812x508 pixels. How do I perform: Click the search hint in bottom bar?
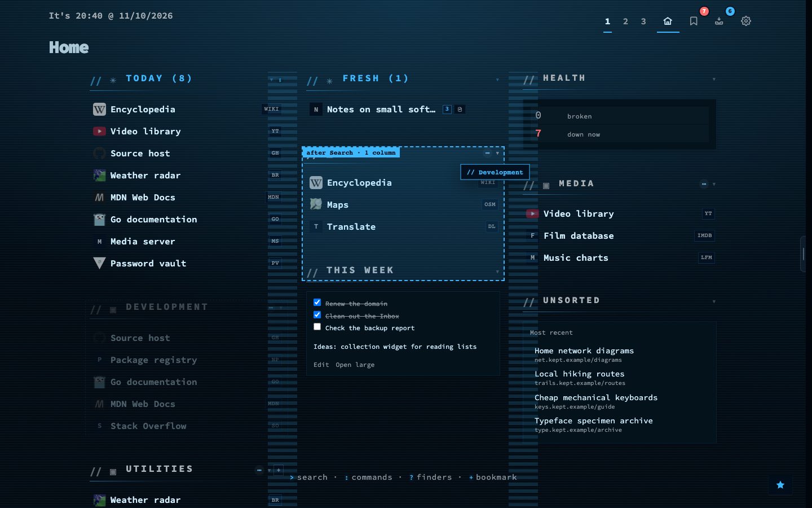tap(309, 477)
